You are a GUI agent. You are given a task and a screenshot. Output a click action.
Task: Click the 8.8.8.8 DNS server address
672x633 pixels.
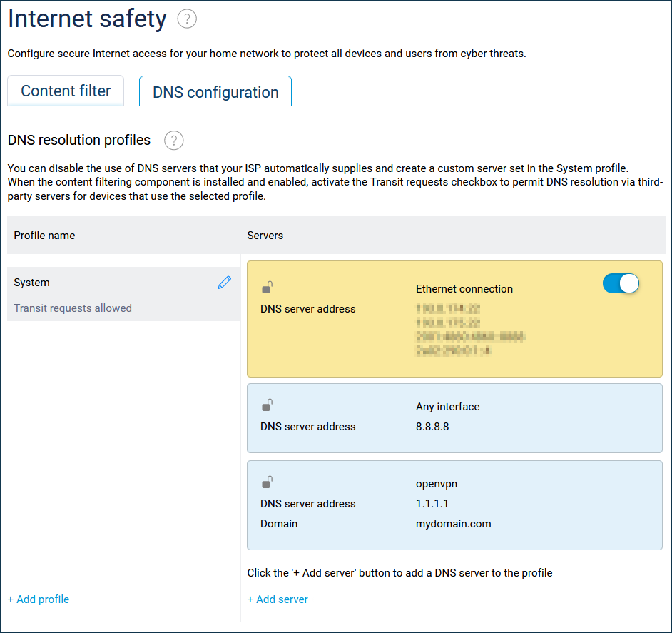[432, 427]
